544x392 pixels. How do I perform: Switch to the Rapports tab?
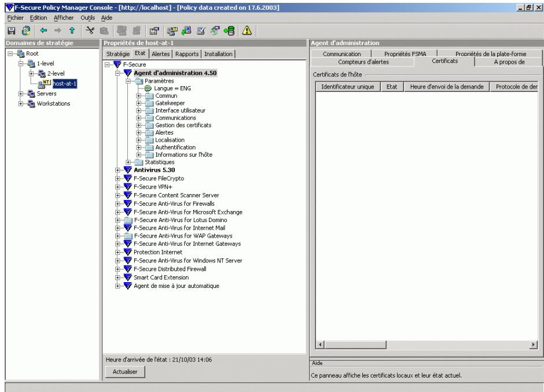tap(187, 54)
